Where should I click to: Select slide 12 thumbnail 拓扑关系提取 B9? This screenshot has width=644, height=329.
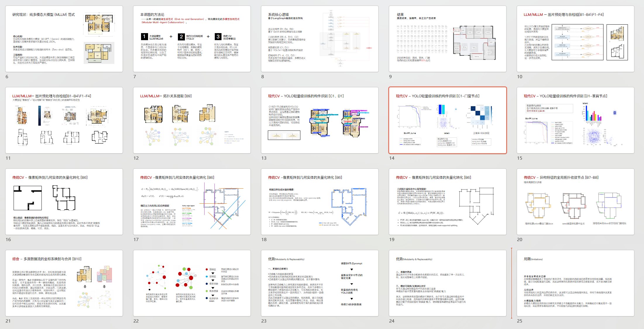[192, 120]
